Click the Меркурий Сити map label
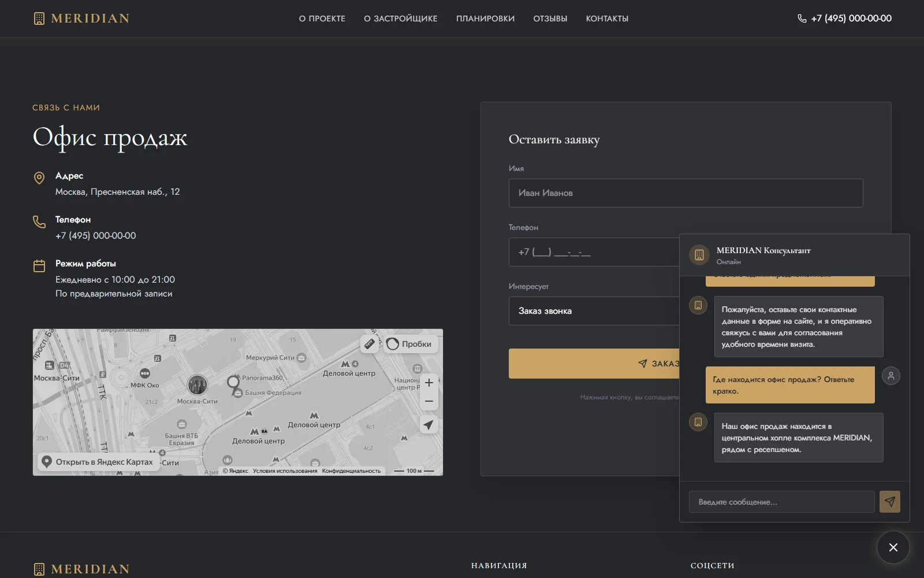 [x=270, y=358]
